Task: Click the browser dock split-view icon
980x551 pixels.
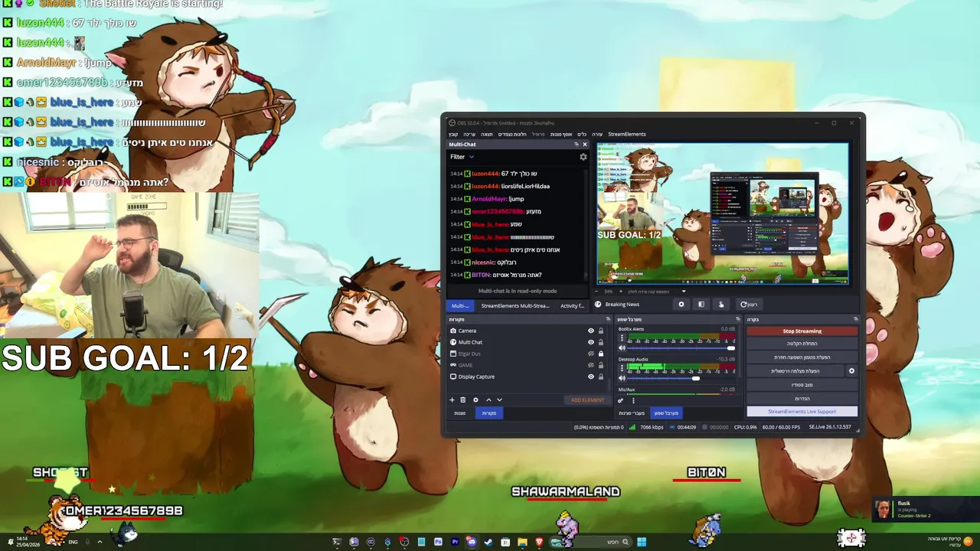Action: tap(701, 304)
